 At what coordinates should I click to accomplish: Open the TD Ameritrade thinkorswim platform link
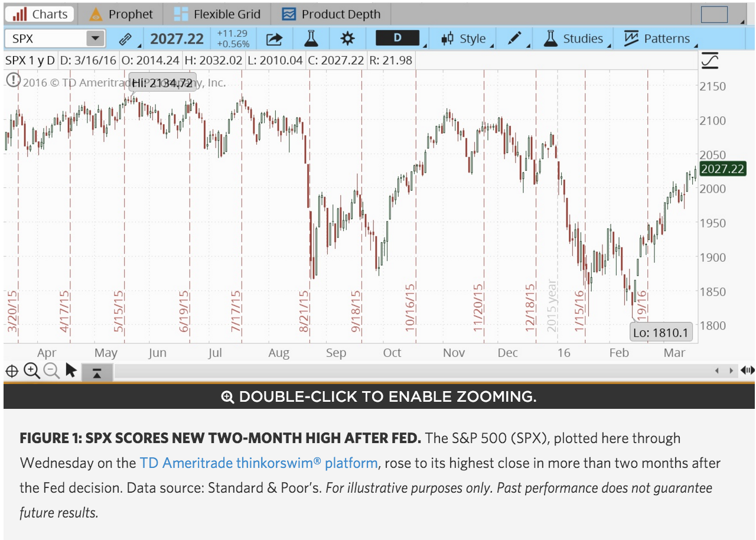(259, 463)
